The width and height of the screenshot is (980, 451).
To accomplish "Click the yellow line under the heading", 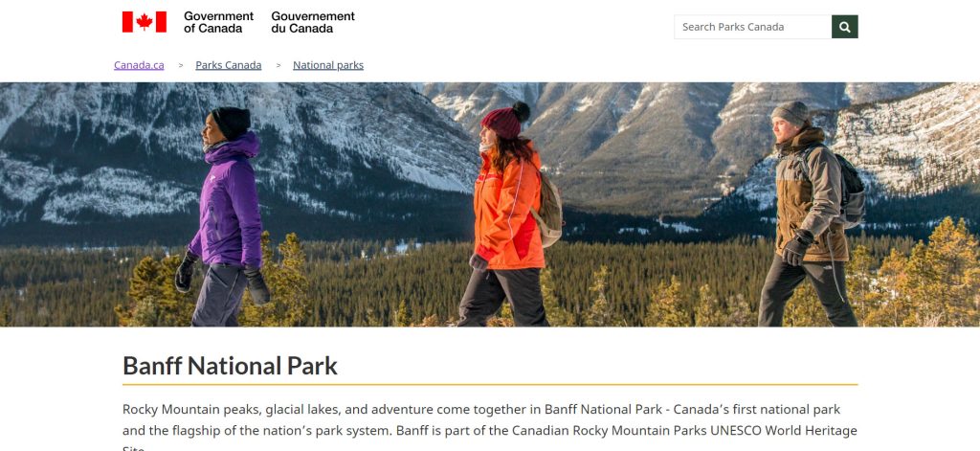I will pyautogui.click(x=490, y=384).
